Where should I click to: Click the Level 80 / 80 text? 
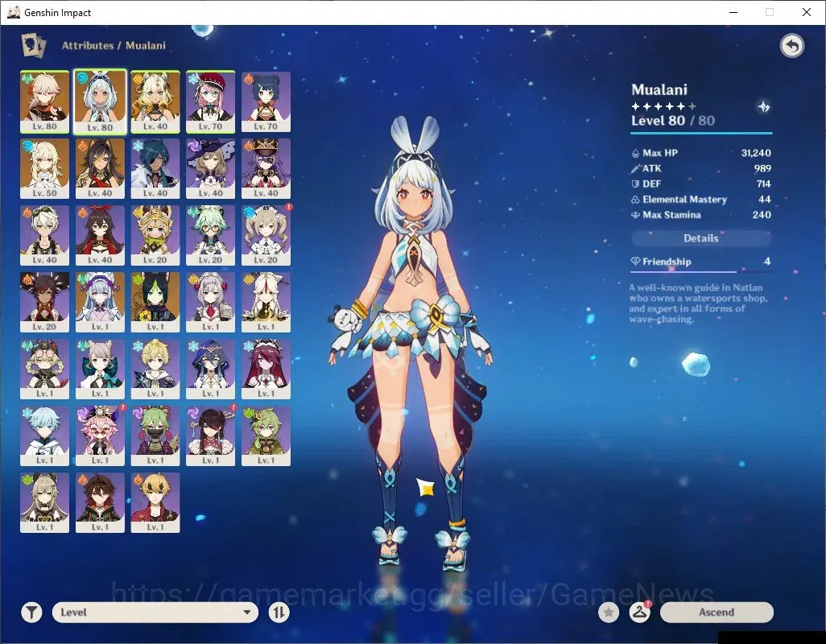tap(673, 121)
